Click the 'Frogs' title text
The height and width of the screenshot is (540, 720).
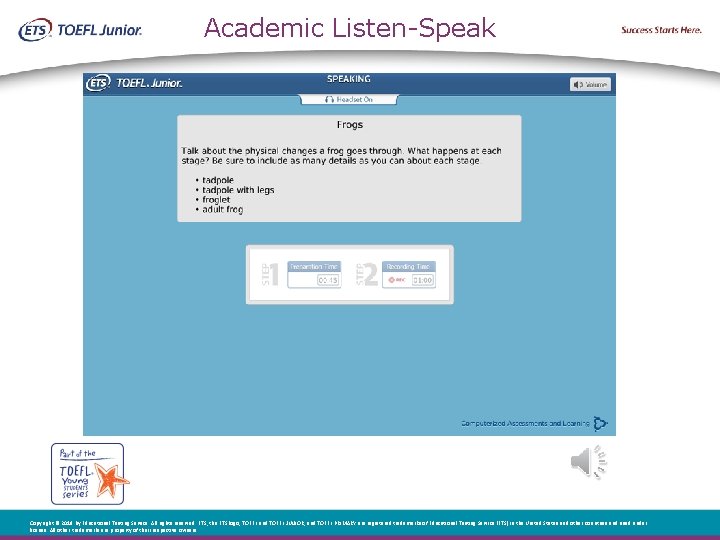pos(349,125)
